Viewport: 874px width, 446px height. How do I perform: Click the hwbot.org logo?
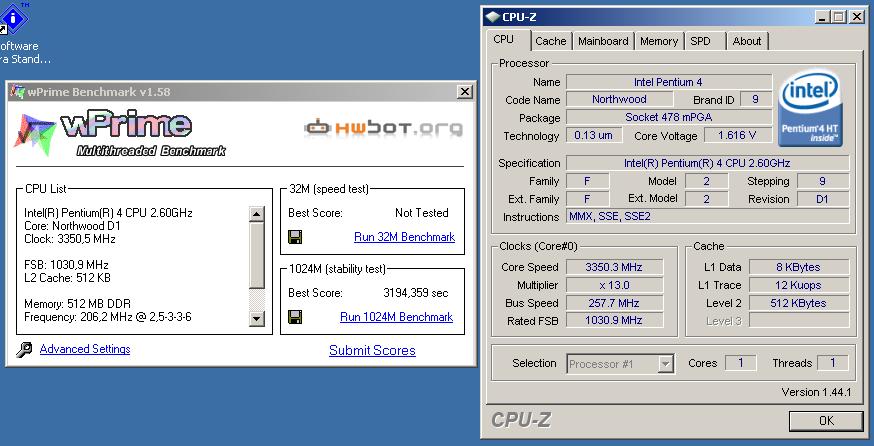(x=383, y=129)
